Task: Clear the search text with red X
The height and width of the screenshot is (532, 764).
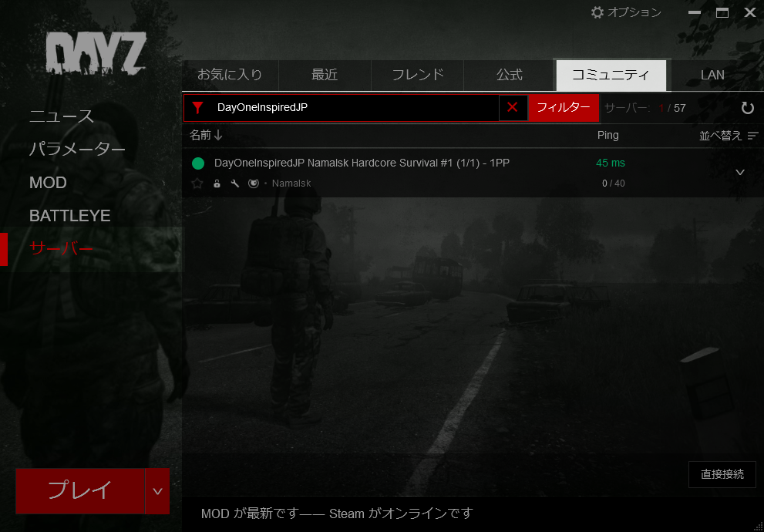Action: point(512,108)
